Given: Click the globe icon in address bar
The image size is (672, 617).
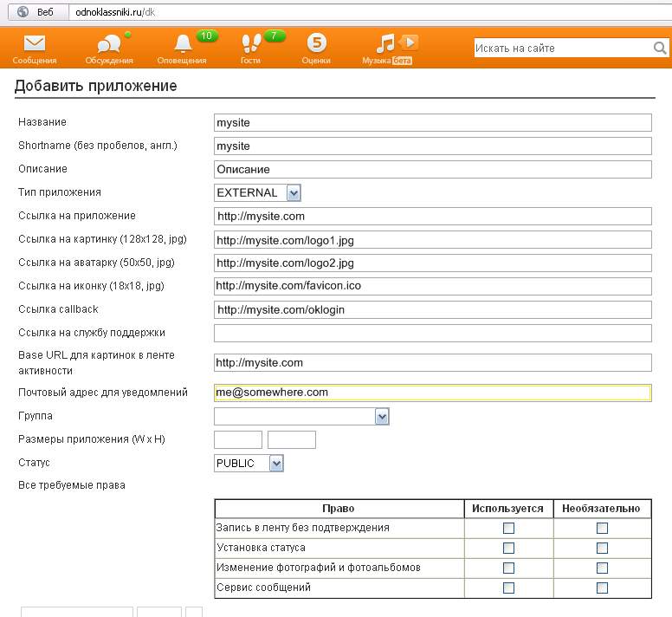Looking at the screenshot, I should [x=23, y=11].
